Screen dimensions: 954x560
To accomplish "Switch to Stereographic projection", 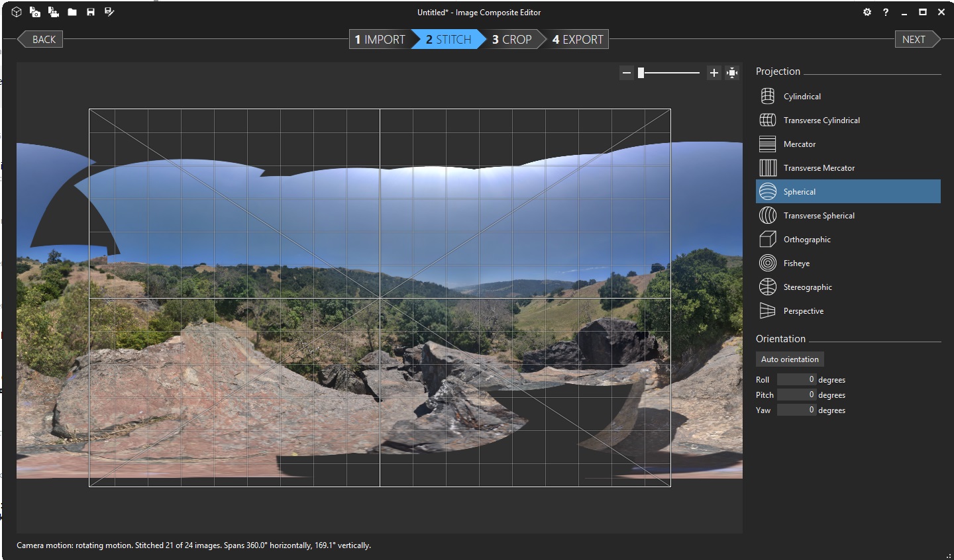I will click(808, 287).
